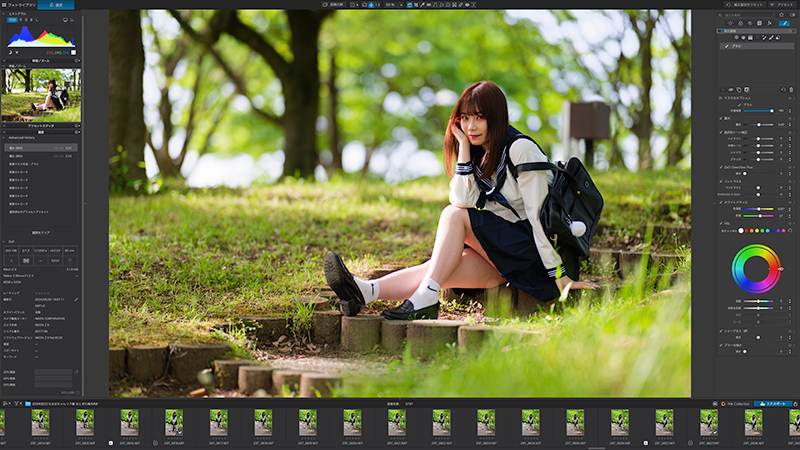Screen dimensions: 800x450
Task: Toggle the コントラスト section on/off switch
Action: point(790,181)
